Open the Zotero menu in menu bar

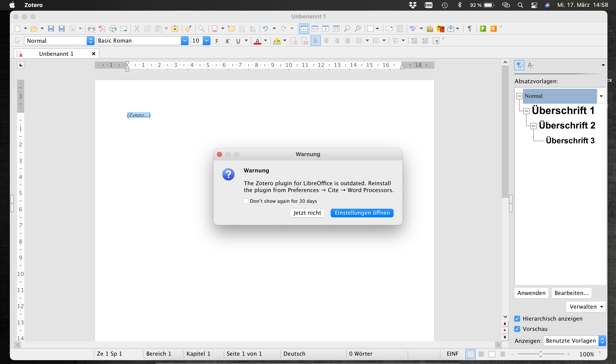[34, 5]
